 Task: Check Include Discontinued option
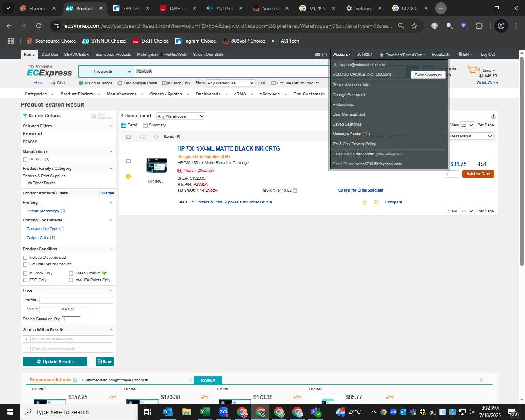click(25, 258)
